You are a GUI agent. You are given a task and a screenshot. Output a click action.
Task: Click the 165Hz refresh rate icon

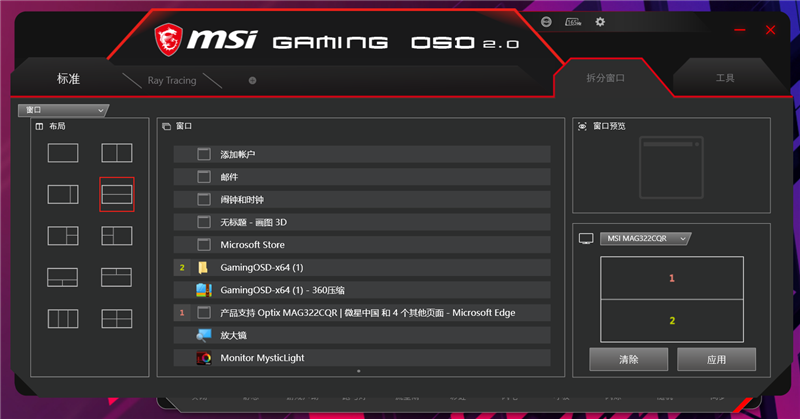click(x=573, y=22)
